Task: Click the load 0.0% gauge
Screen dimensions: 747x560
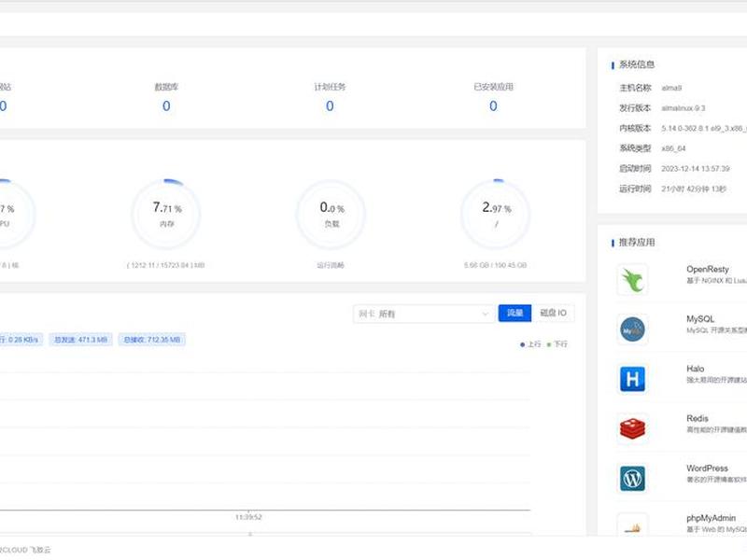Action: (x=331, y=214)
